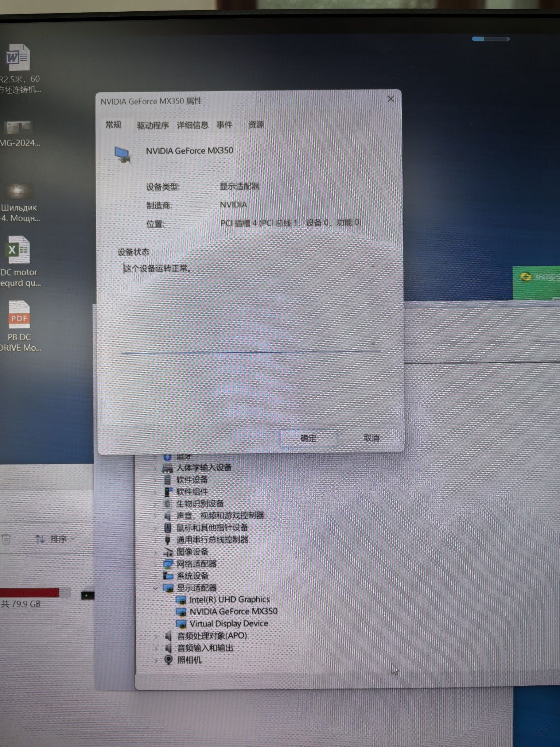Switch to the 事件 tab

pos(224,125)
